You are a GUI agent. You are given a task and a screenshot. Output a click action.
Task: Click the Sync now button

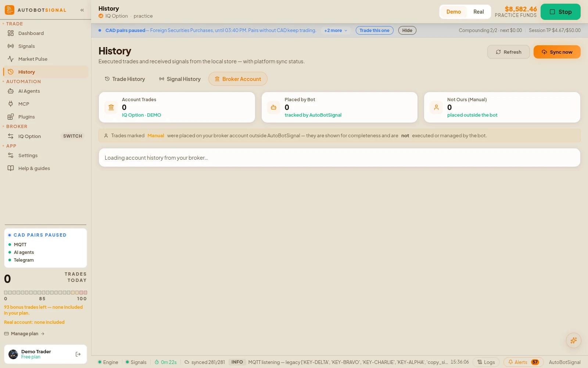[x=557, y=52]
